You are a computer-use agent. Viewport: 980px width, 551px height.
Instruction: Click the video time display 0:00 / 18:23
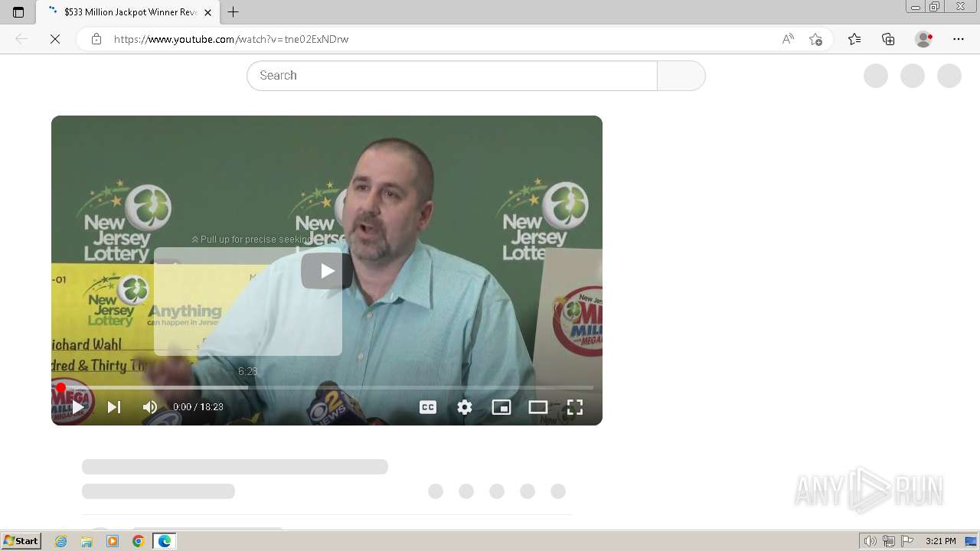tap(198, 407)
